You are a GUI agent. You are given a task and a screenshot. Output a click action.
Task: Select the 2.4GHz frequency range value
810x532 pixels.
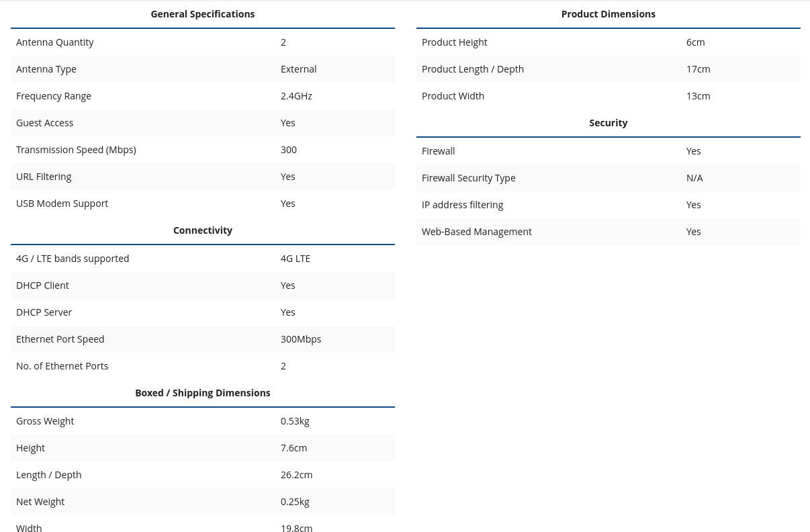pyautogui.click(x=296, y=96)
